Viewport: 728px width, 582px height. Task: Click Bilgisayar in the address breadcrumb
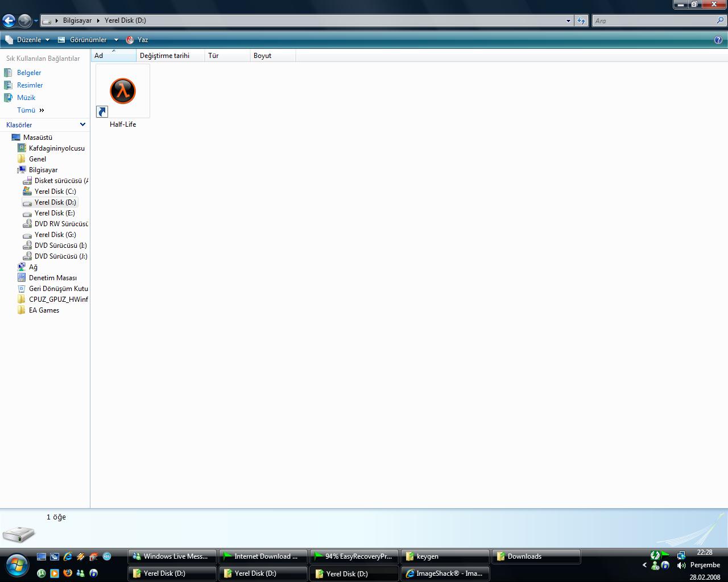(77, 20)
